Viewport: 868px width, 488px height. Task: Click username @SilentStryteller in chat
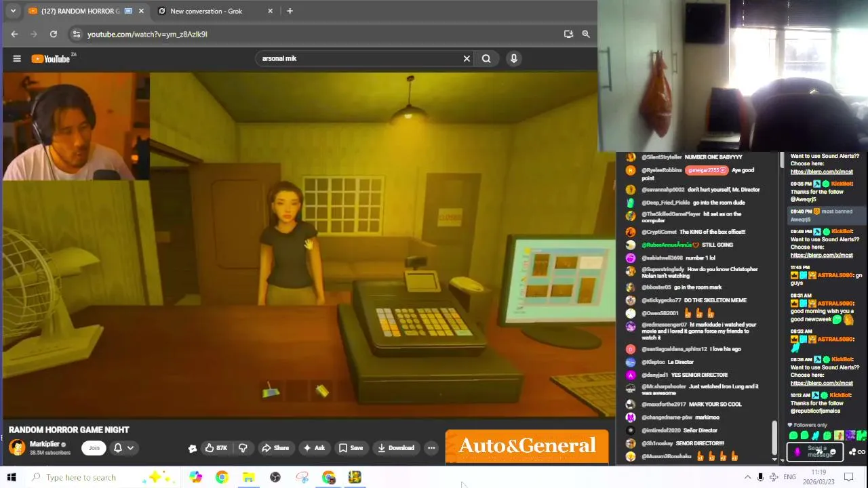pos(661,157)
